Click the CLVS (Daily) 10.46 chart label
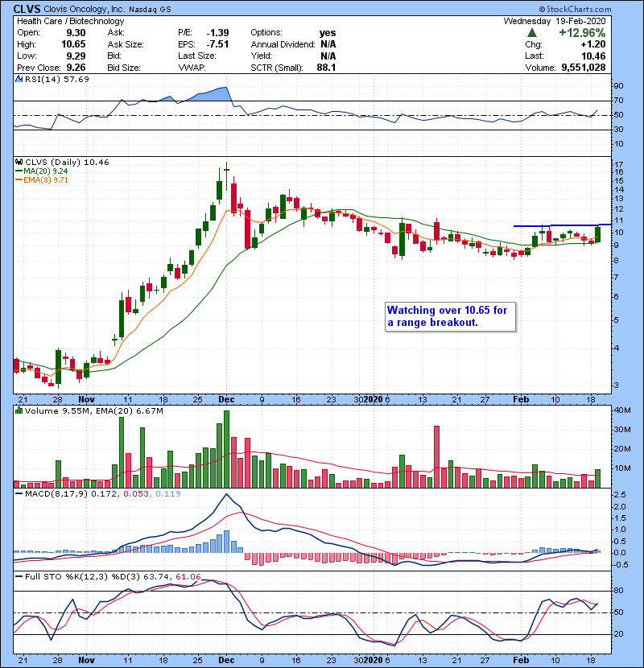Viewport: 644px width, 668px height. click(x=67, y=163)
